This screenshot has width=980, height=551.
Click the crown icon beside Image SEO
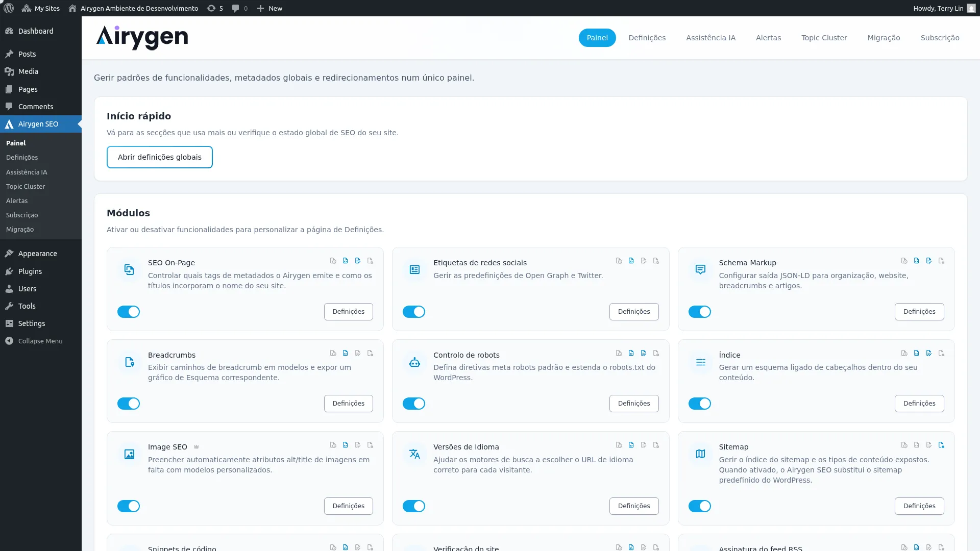click(197, 447)
